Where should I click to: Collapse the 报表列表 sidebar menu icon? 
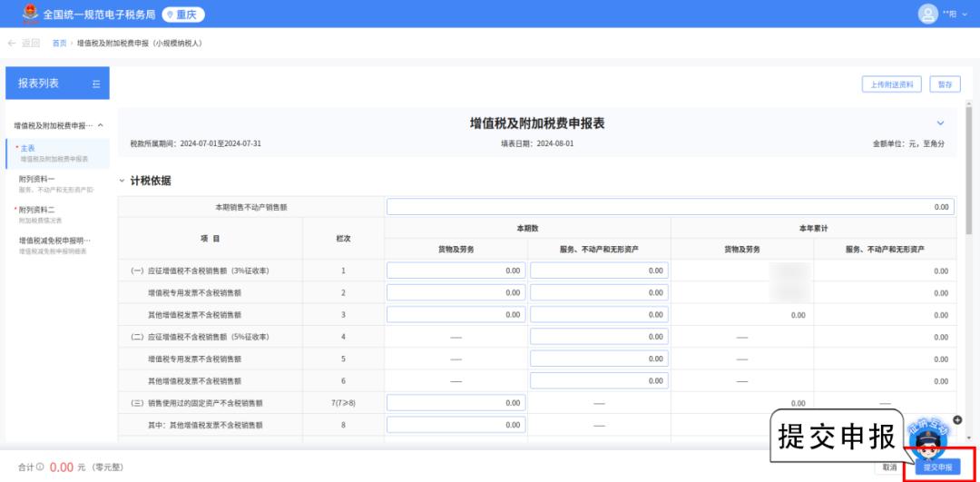tap(96, 84)
